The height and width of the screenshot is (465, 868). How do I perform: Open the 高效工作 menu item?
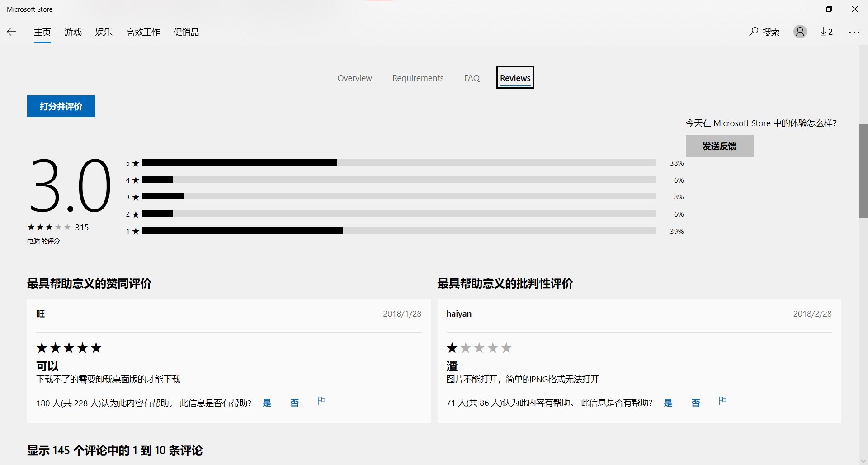(x=143, y=32)
